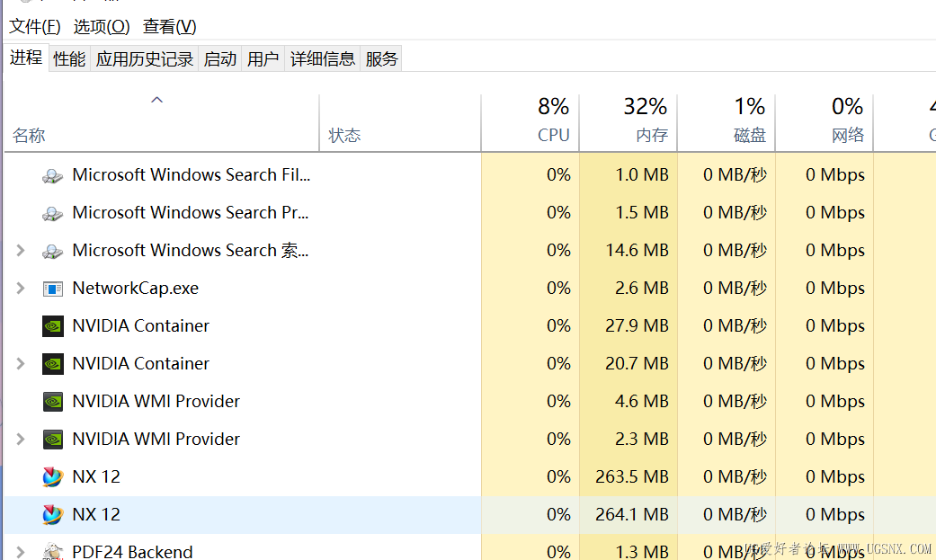Click the NX 12 icon using 263.5 MB

click(x=52, y=477)
